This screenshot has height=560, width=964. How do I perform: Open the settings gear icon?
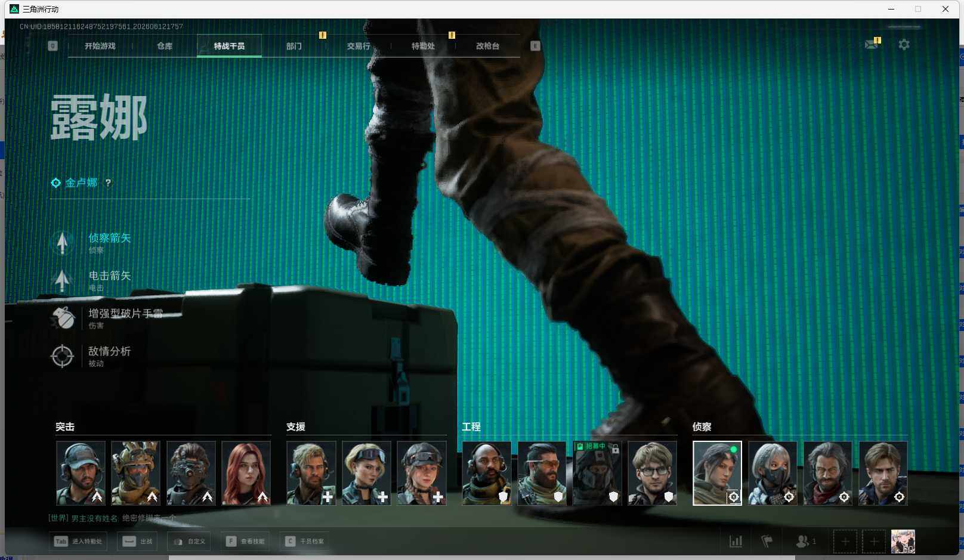click(x=904, y=45)
